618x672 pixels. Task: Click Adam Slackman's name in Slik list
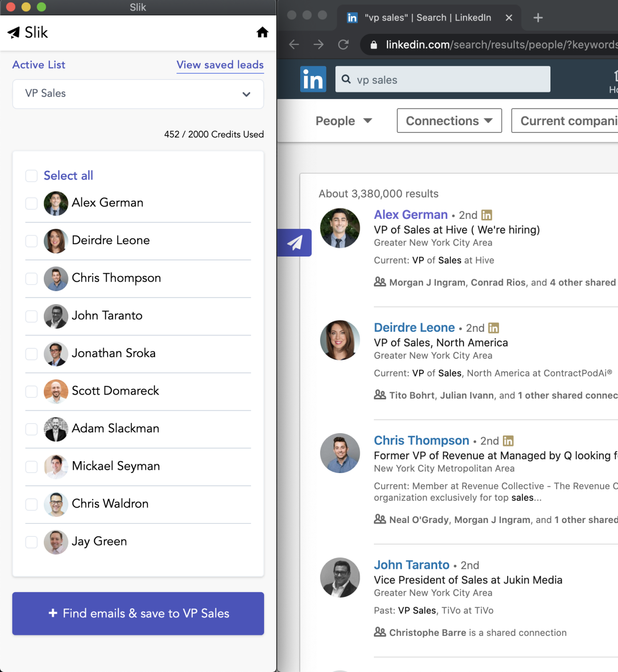[116, 428]
